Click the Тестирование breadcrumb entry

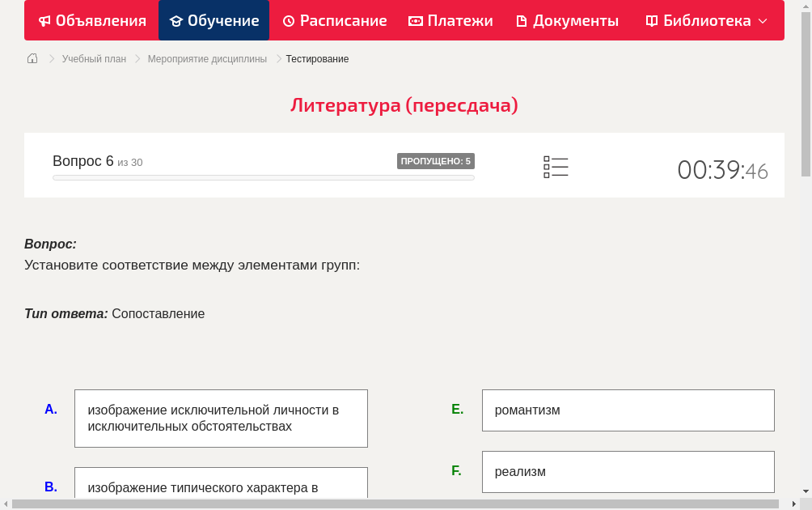pyautogui.click(x=316, y=58)
